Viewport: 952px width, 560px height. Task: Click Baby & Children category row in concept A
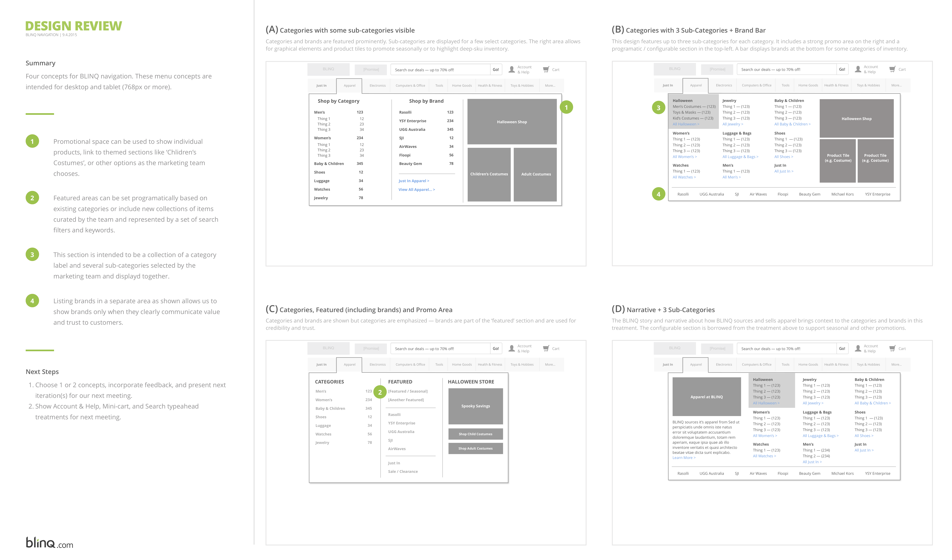coord(339,164)
